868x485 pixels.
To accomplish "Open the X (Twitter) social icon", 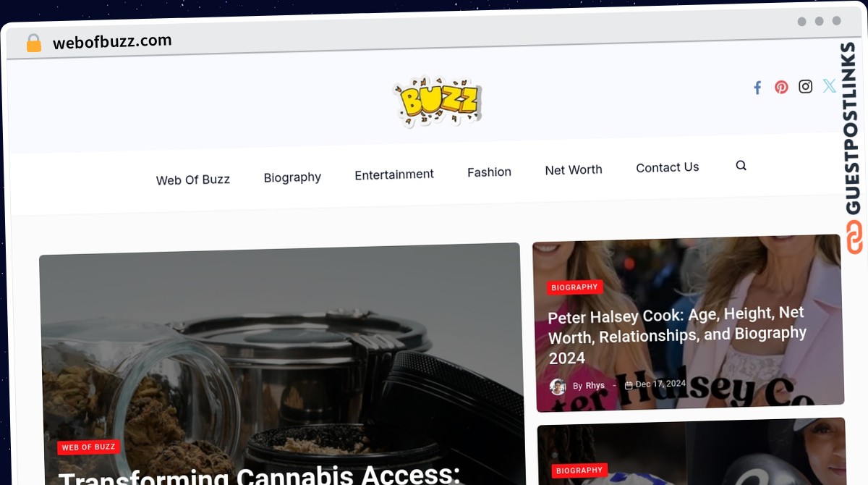I will [829, 85].
